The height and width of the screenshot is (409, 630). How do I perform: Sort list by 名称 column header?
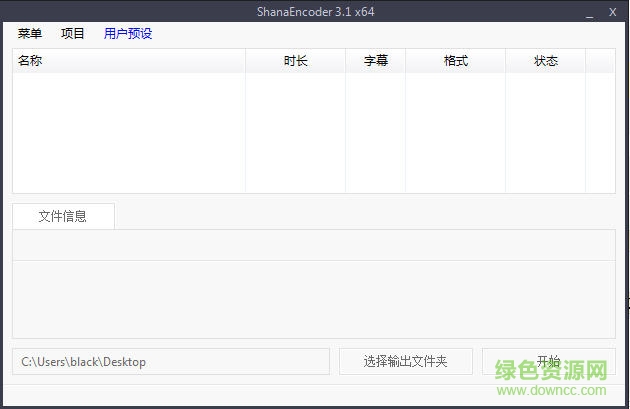click(129, 61)
